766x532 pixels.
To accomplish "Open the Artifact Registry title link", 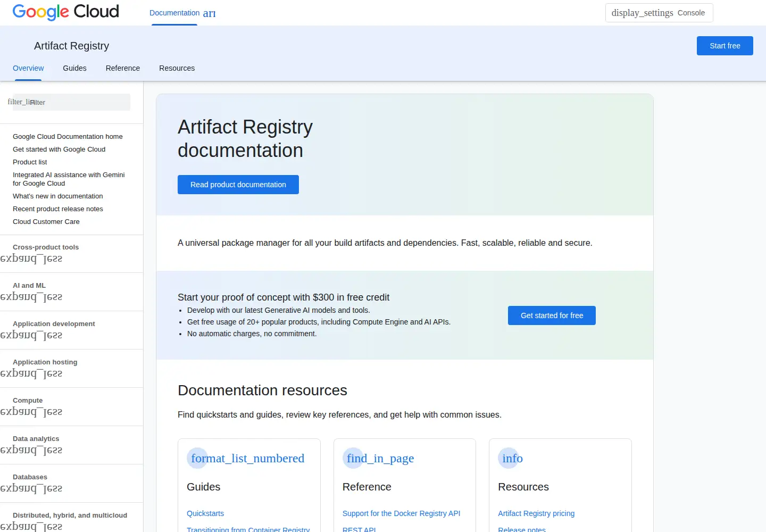I will click(71, 46).
